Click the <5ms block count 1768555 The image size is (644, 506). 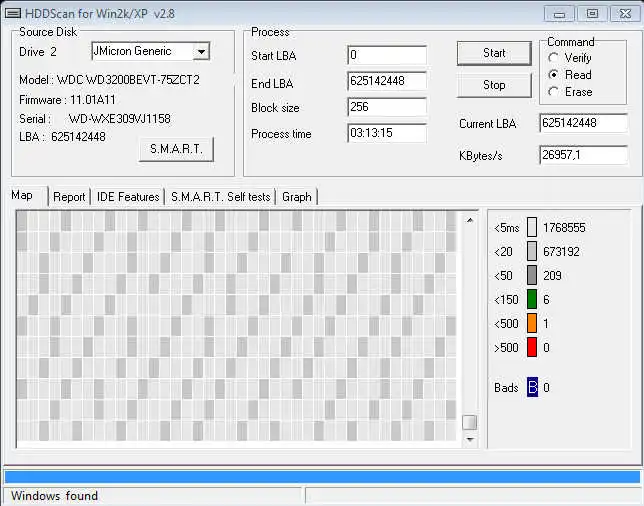[x=564, y=228]
